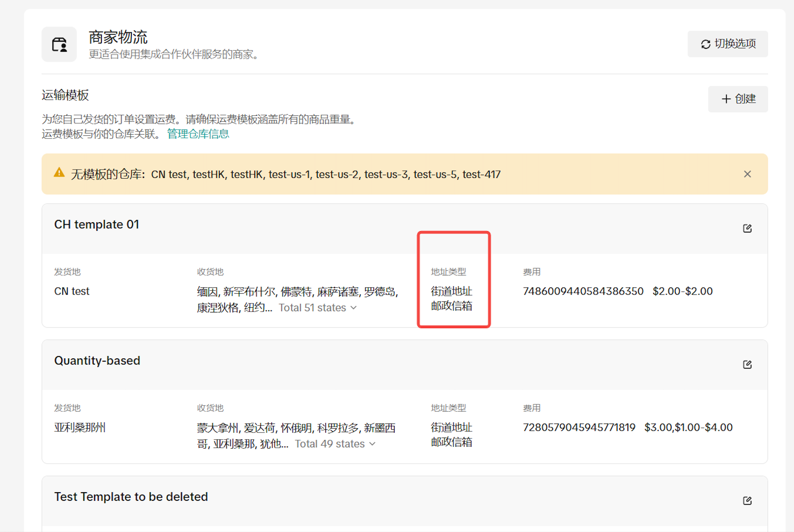Dismiss the warehouse warning banner
The image size is (794, 532).
pos(747,174)
